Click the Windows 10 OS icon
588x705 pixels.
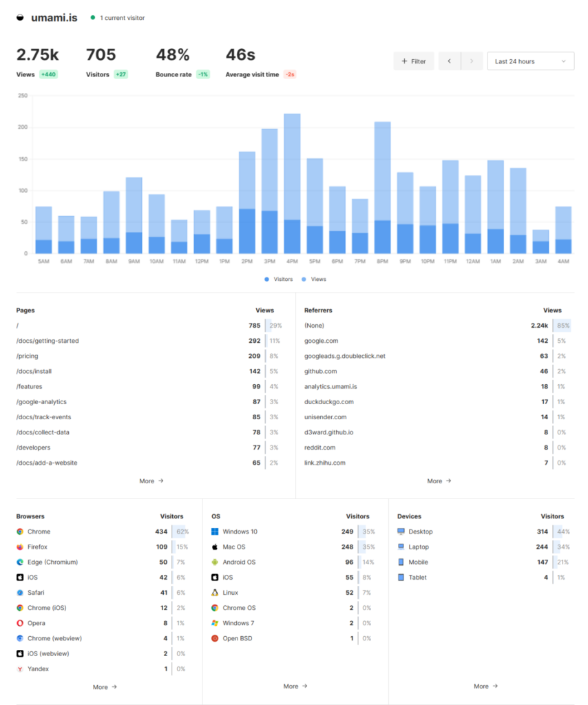tap(215, 532)
